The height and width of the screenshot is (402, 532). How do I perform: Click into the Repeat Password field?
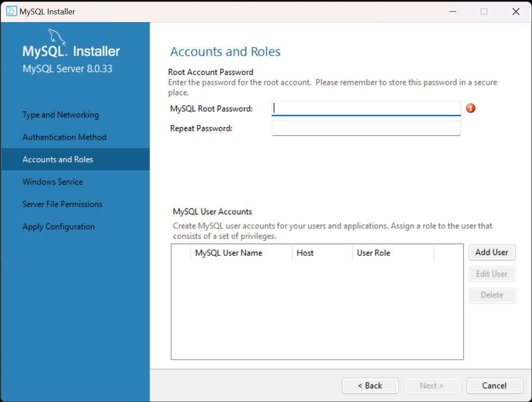click(x=366, y=129)
